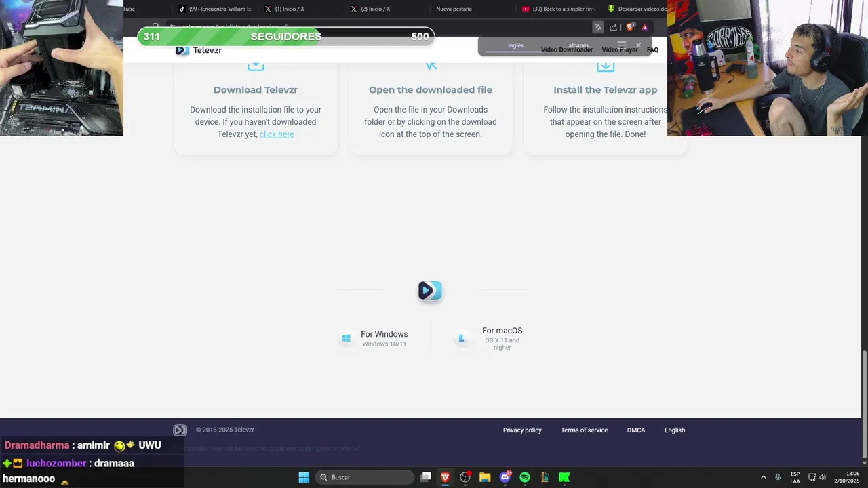Screen dimensions: 868x488
Task: Click the 'Open the downloaded file' heading
Action: (431, 90)
